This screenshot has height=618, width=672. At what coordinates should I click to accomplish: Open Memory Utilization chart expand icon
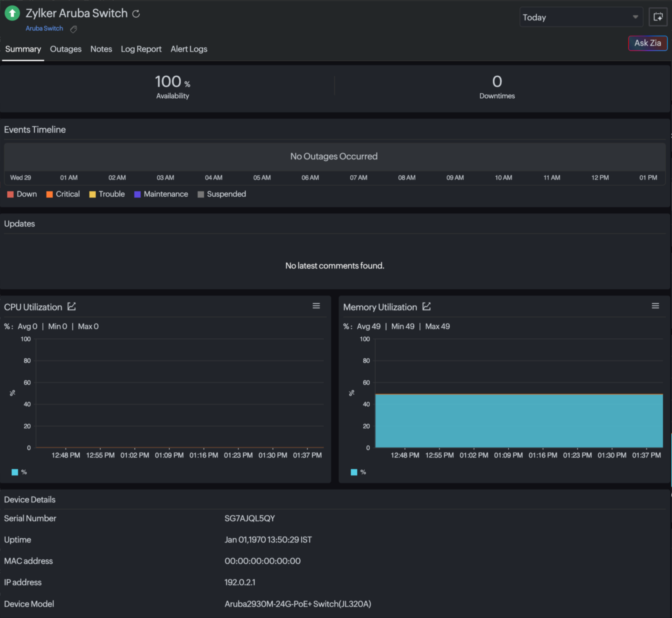[426, 306]
